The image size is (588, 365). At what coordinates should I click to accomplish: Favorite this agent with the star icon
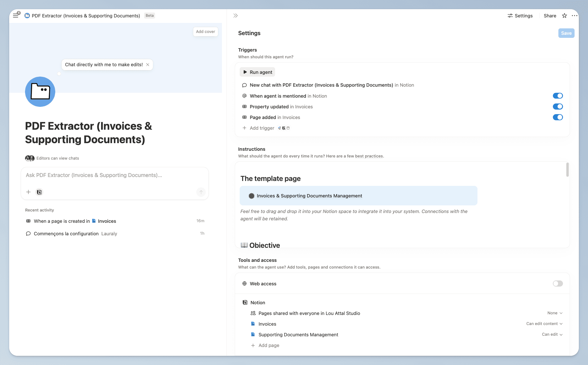coord(564,16)
